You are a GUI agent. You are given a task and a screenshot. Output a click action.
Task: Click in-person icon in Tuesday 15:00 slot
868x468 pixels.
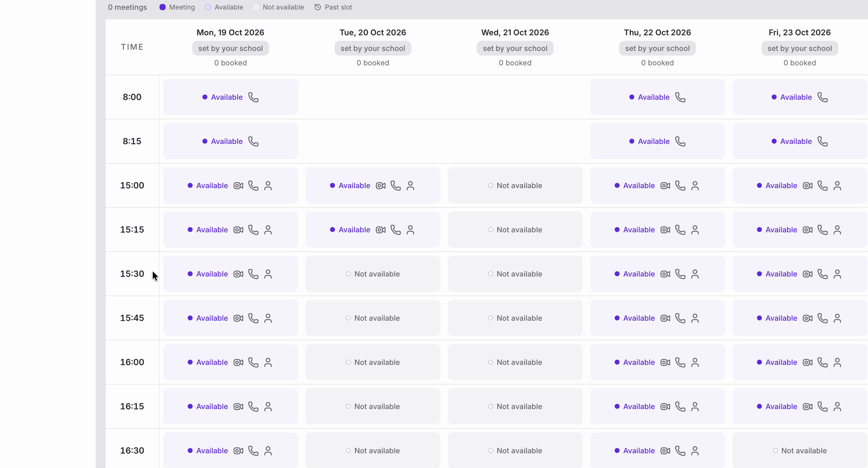pyautogui.click(x=410, y=185)
